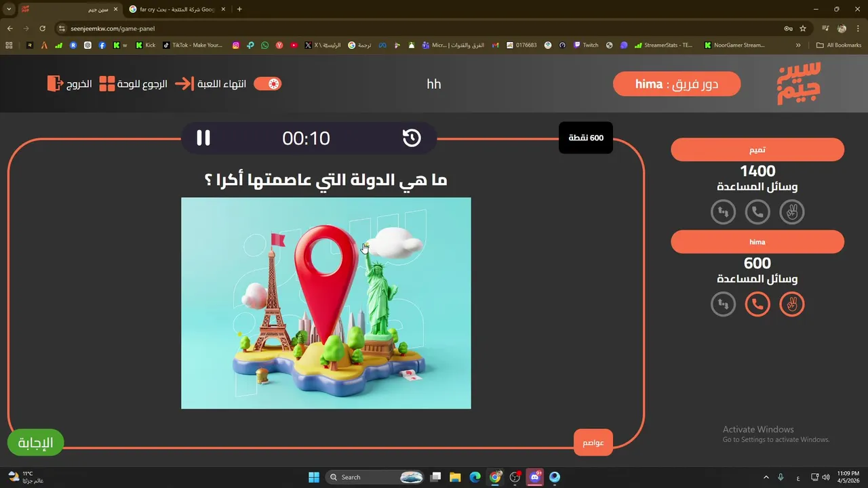Click the 600 نقطة points badge
Screen dimensions: 868x488
(x=586, y=138)
